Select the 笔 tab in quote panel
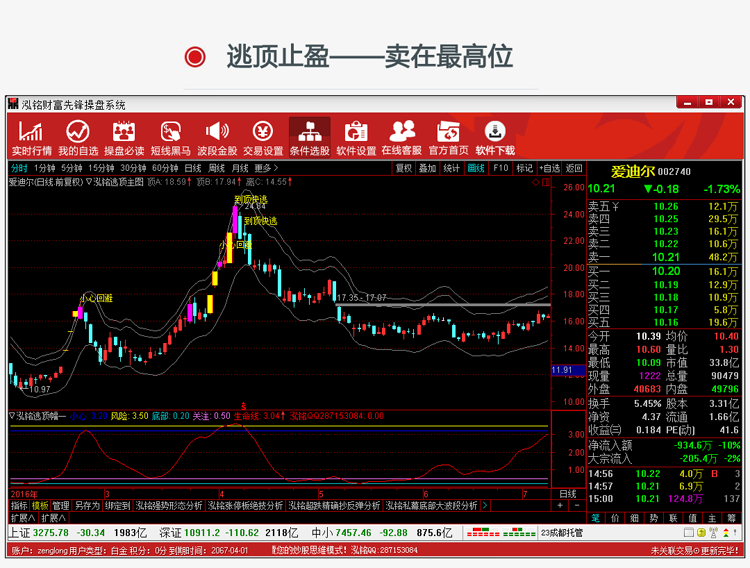The image size is (750, 568). 596,518
